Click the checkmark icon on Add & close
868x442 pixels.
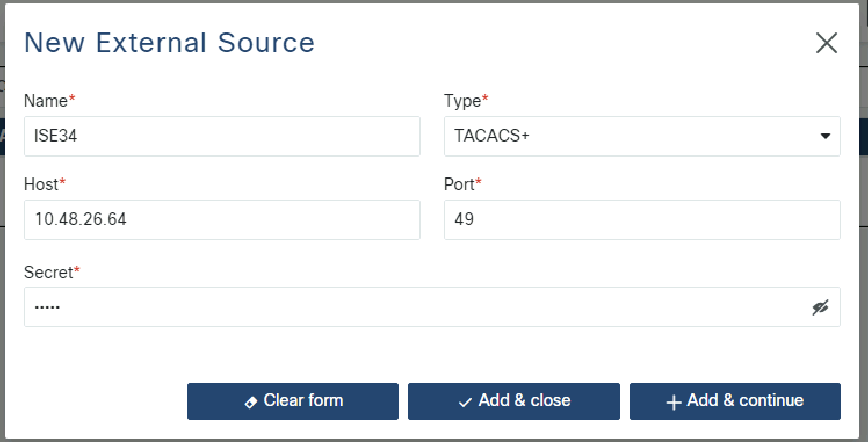(465, 402)
